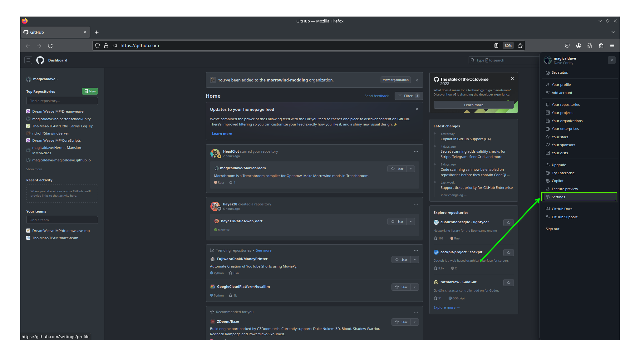Open Firefox application menu icon
Image resolution: width=640 pixels, height=364 pixels.
pyautogui.click(x=612, y=46)
